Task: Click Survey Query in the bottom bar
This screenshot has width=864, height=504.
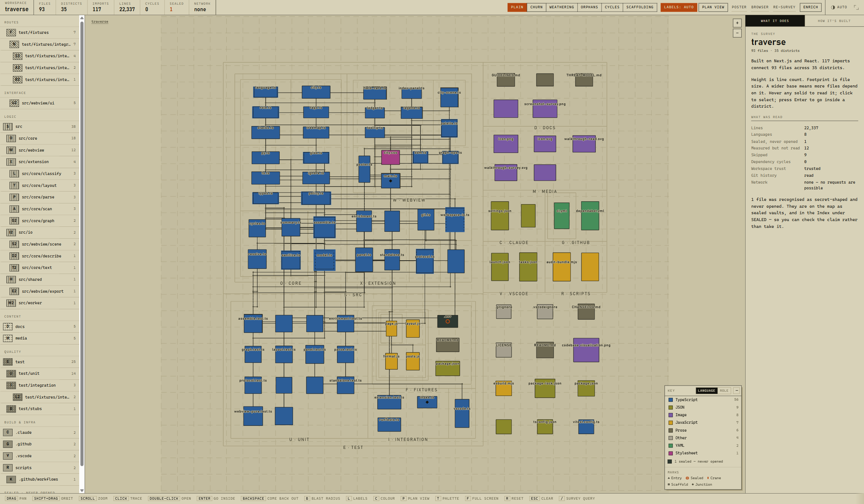Action: (x=577, y=499)
